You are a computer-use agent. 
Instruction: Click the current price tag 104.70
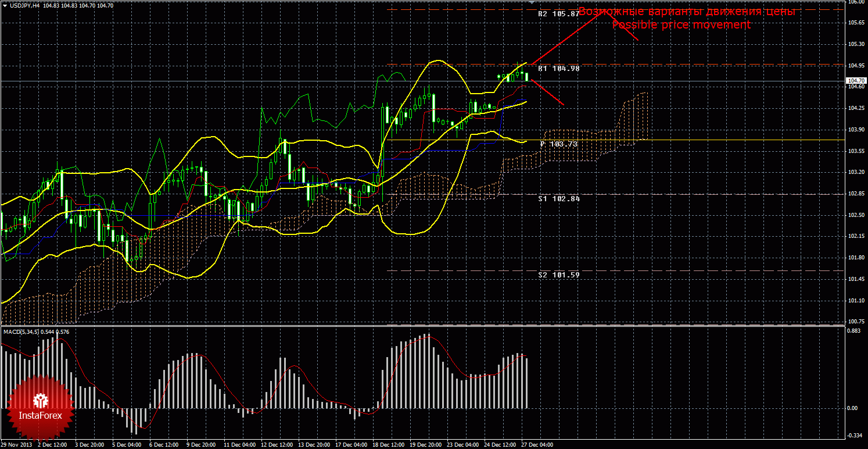(x=855, y=80)
